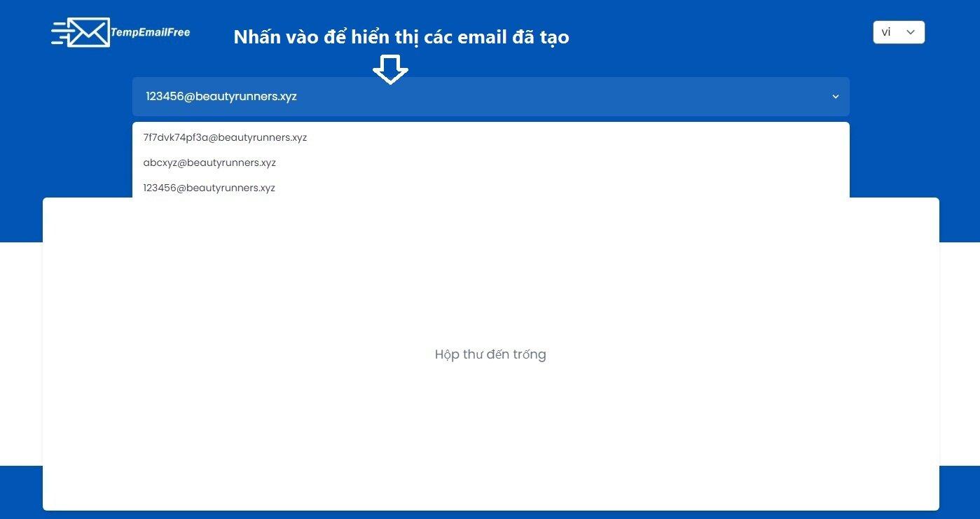Choose abcxyz@beautyrunners.xyz from the list
This screenshot has width=980, height=519.
coord(490,162)
